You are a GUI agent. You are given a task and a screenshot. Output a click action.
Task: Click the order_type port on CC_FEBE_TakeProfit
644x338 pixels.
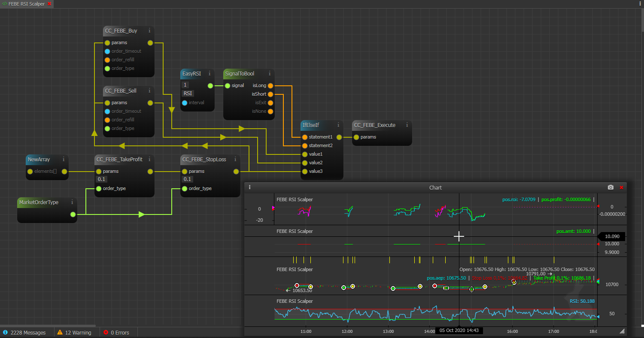[x=99, y=188]
